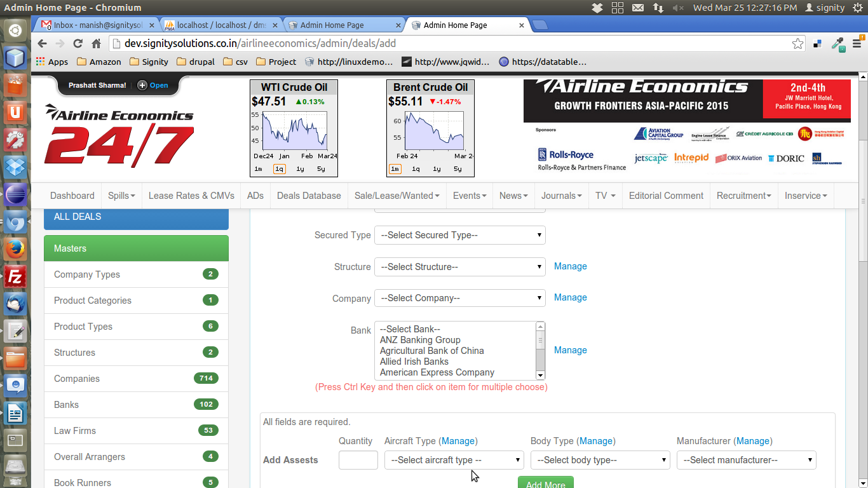Open the Chromium launcher icon
868x488 pixels.
pyautogui.click(x=15, y=222)
